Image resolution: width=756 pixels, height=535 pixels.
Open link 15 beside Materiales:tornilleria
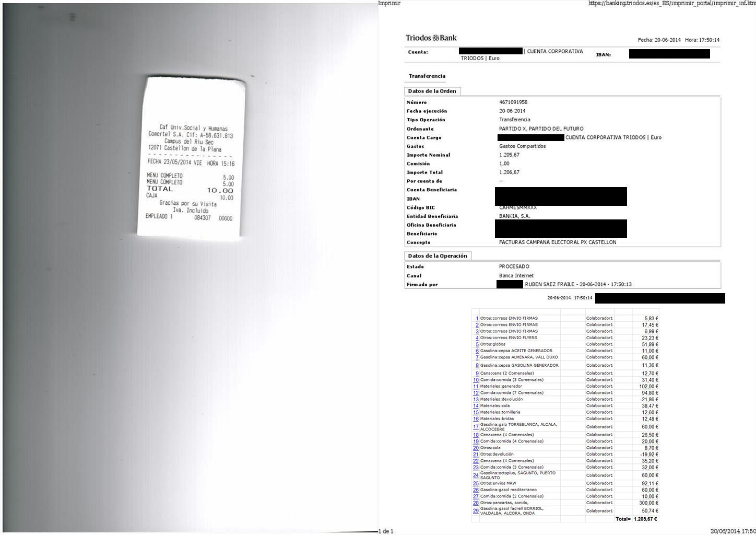[476, 412]
